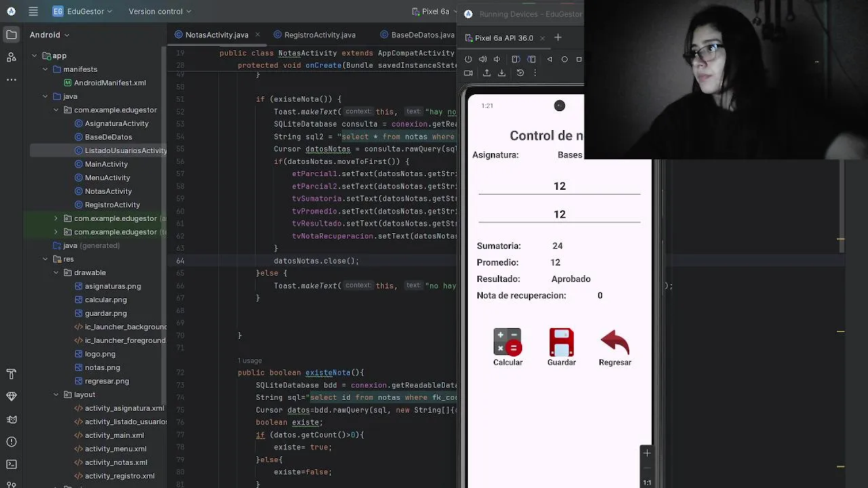
Task: Collapse the java folder
Action: pyautogui.click(x=45, y=96)
